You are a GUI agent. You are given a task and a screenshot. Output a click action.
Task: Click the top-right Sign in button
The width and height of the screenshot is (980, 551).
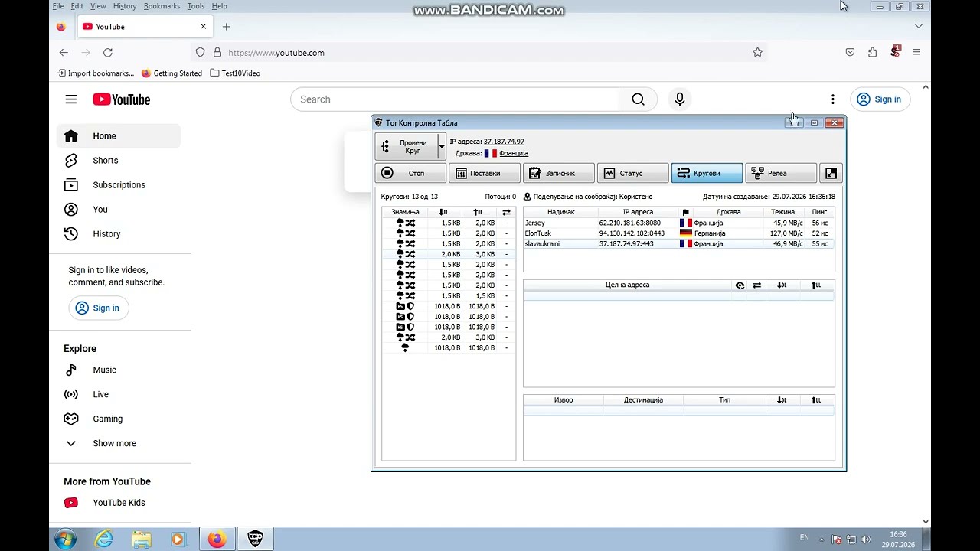pos(880,99)
